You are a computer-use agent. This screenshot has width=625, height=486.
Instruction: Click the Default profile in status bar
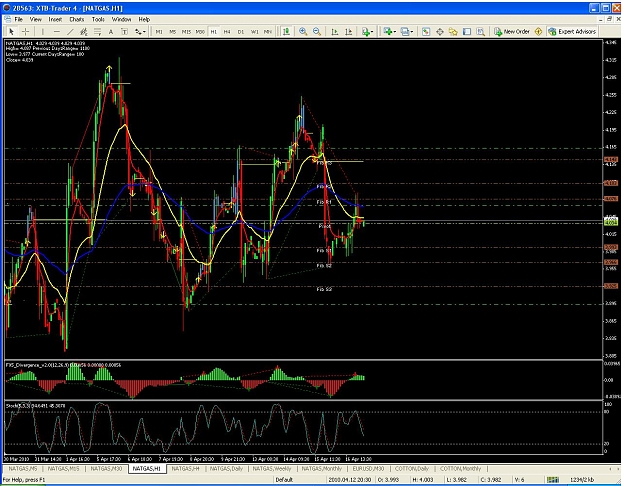click(284, 480)
